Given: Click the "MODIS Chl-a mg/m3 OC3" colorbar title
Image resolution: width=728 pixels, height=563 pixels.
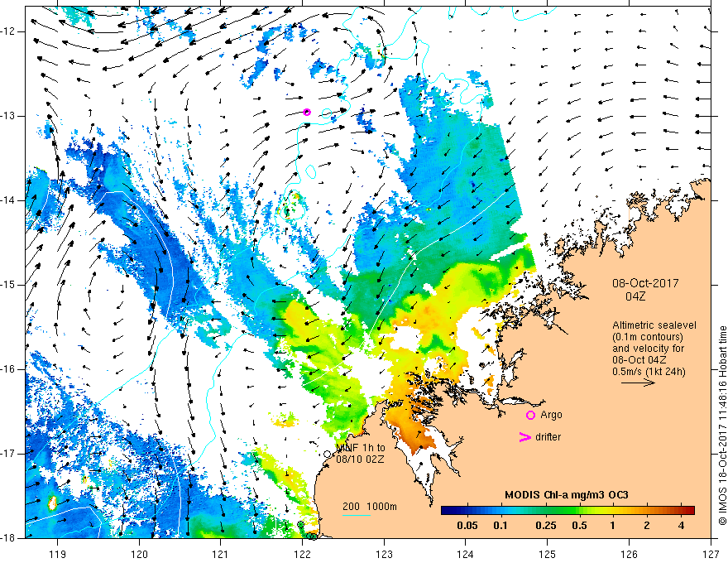Looking at the screenshot, I should pos(567,495).
